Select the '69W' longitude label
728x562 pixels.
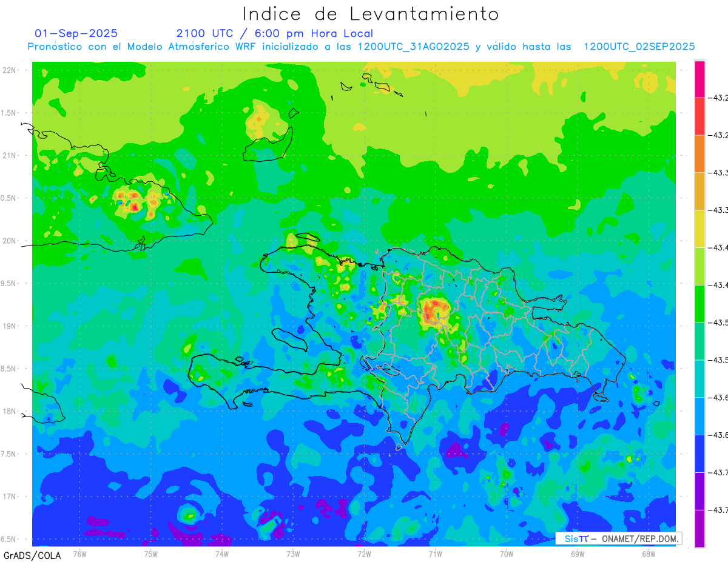pyautogui.click(x=577, y=554)
